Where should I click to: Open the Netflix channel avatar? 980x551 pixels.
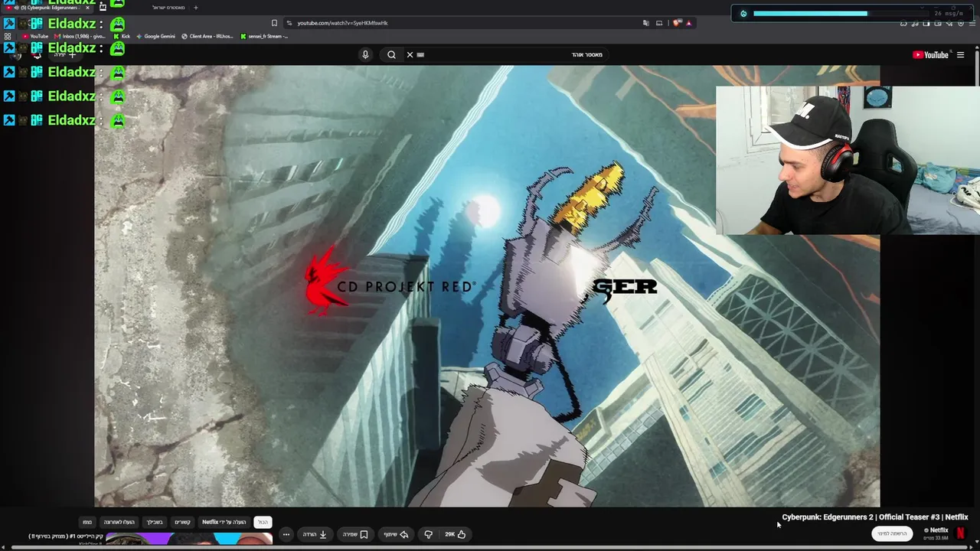pyautogui.click(x=961, y=533)
